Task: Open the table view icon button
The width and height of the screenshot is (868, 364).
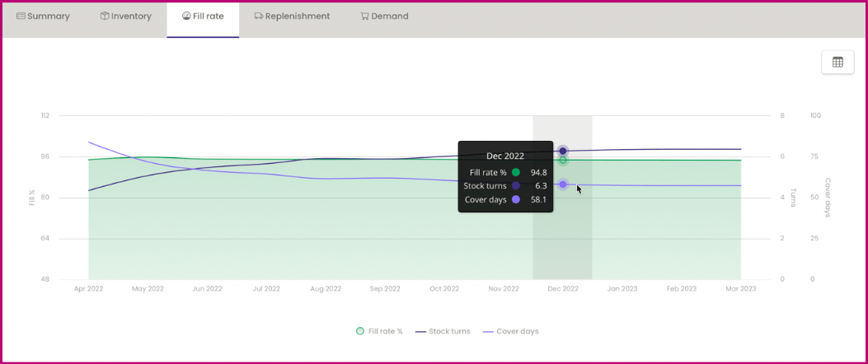Action: [x=838, y=62]
